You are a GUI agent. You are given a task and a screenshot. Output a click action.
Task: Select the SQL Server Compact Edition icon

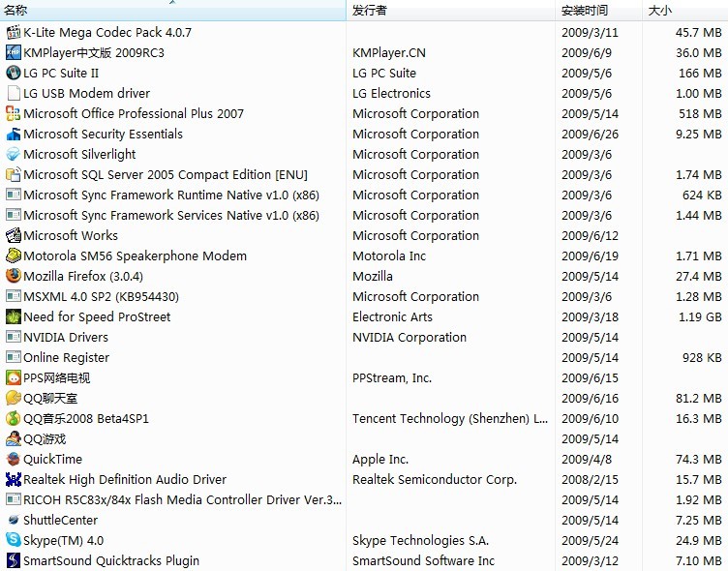click(x=14, y=174)
